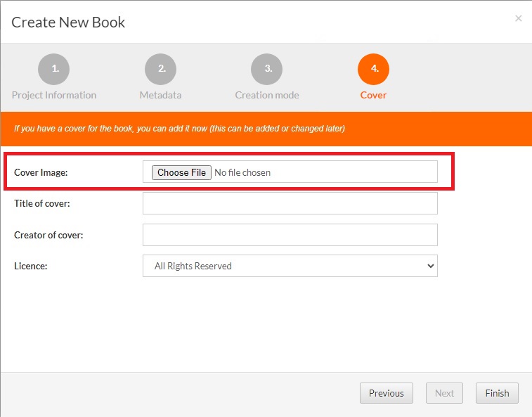Close the Create New Book dialog
Screen dimensions: 532x417
pyautogui.click(x=519, y=18)
